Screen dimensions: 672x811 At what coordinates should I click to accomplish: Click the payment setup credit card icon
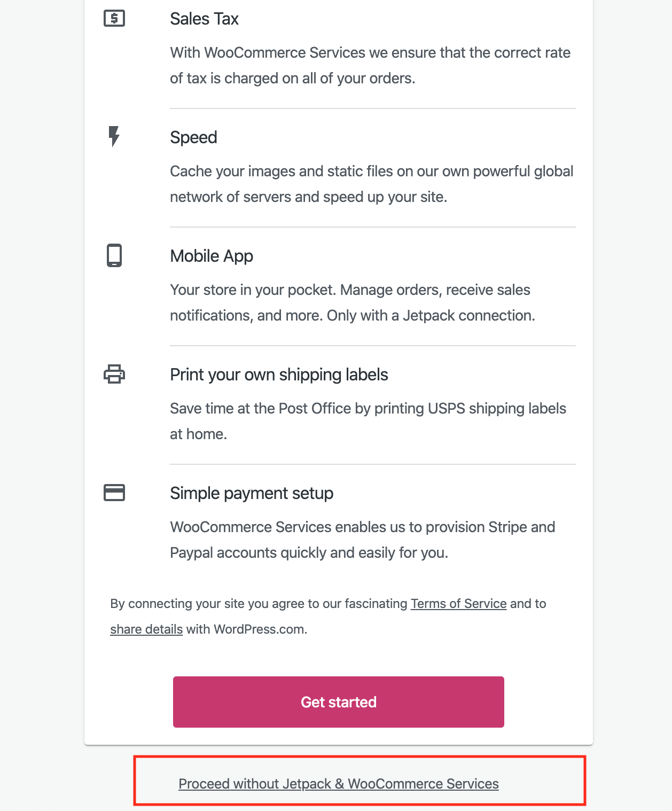(114, 493)
